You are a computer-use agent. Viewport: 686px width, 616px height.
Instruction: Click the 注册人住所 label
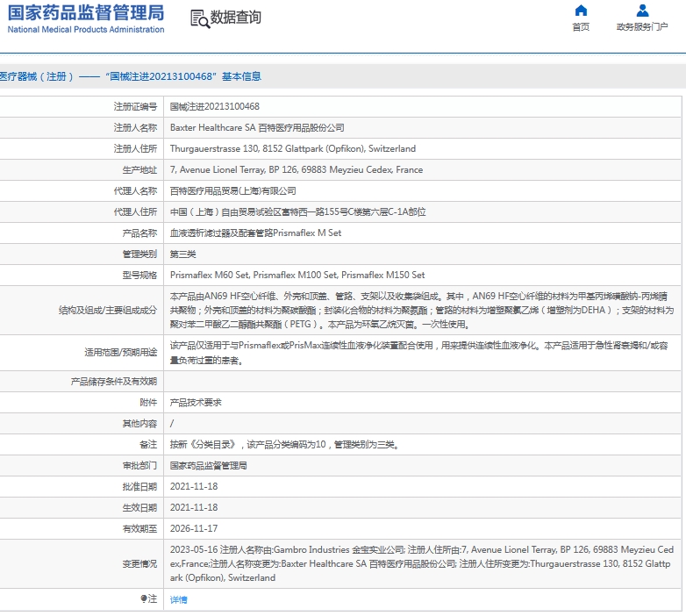coord(135,149)
